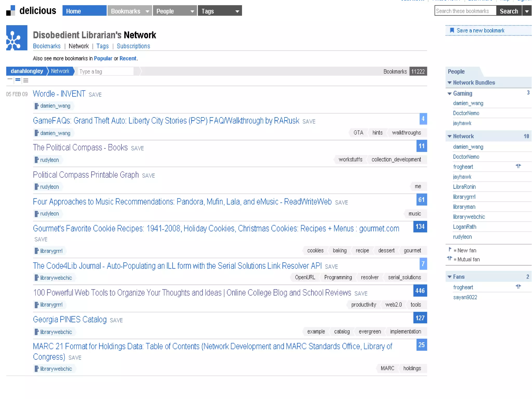Open the search options dropdown arrow

pyautogui.click(x=527, y=11)
